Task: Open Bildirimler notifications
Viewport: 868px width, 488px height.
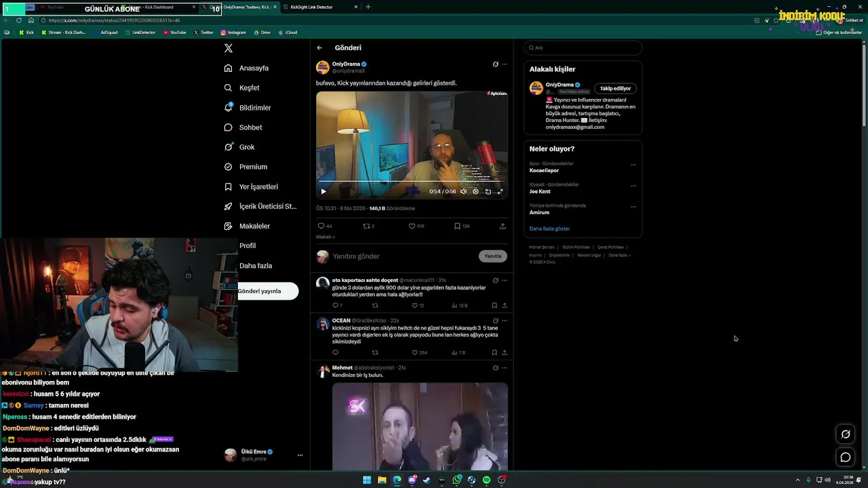Action: (x=248, y=107)
